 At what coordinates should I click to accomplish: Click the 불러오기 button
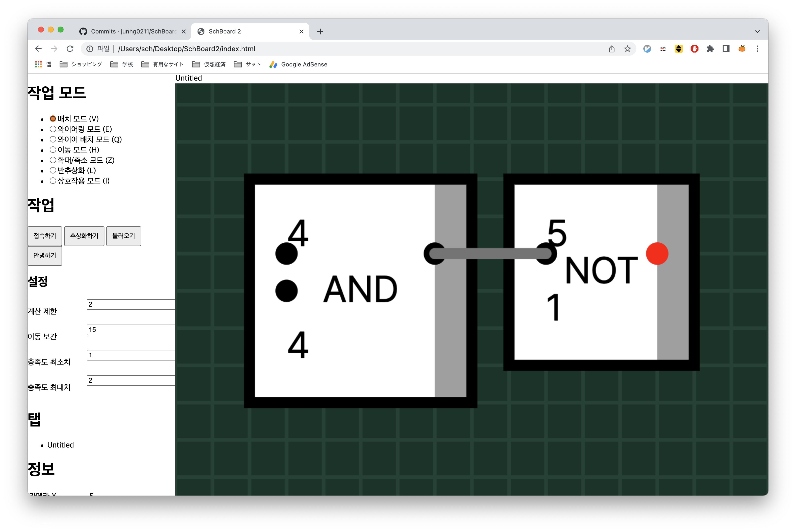(124, 236)
